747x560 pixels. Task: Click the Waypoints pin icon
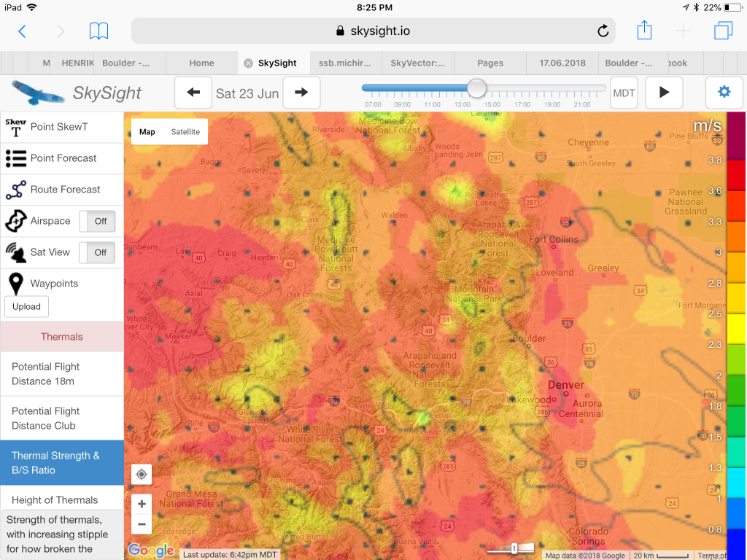click(16, 284)
